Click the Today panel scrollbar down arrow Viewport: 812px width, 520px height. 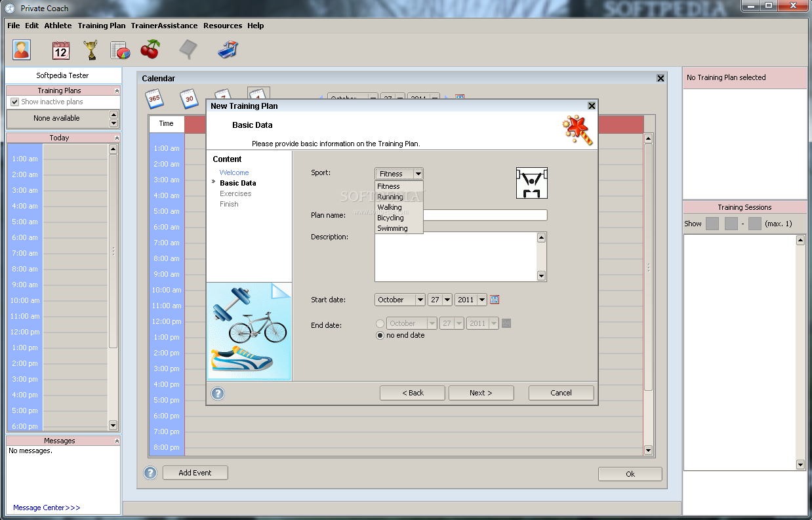(x=113, y=426)
